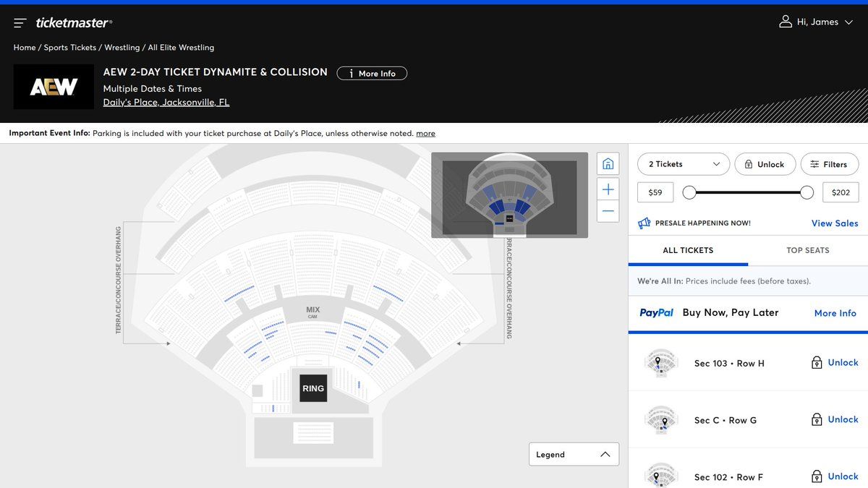Screen dimensions: 868x488
Task: Click the Wrestling breadcrumb link
Action: pos(122,47)
